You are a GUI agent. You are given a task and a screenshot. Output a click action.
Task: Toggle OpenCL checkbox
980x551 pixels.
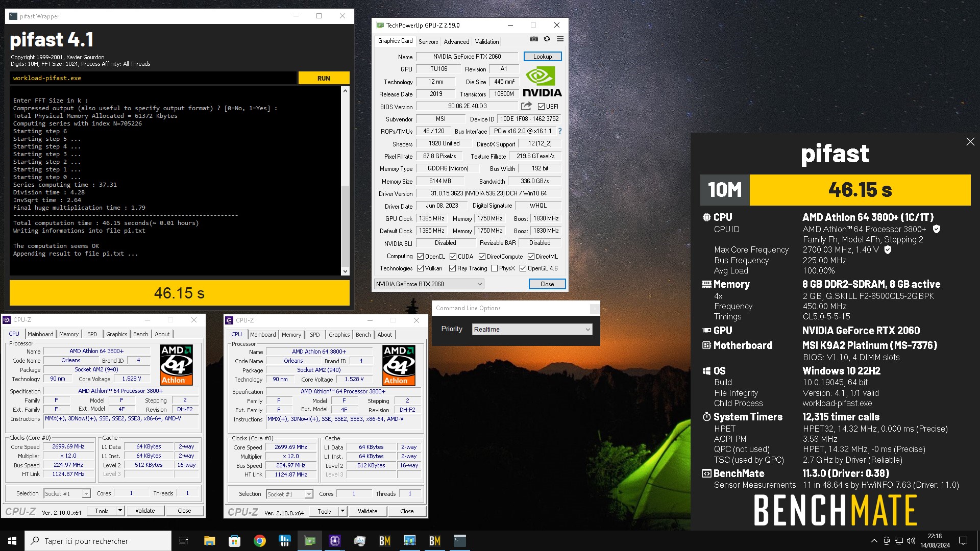coord(420,256)
